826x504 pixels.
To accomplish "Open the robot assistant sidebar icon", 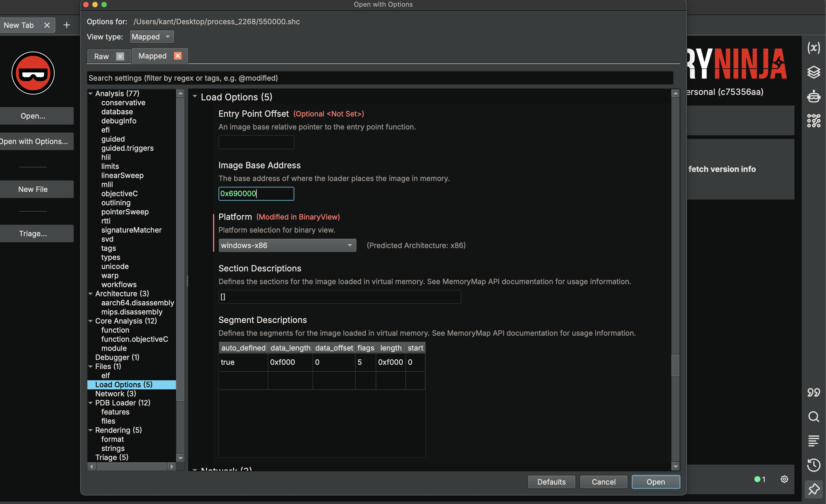I will (x=814, y=96).
